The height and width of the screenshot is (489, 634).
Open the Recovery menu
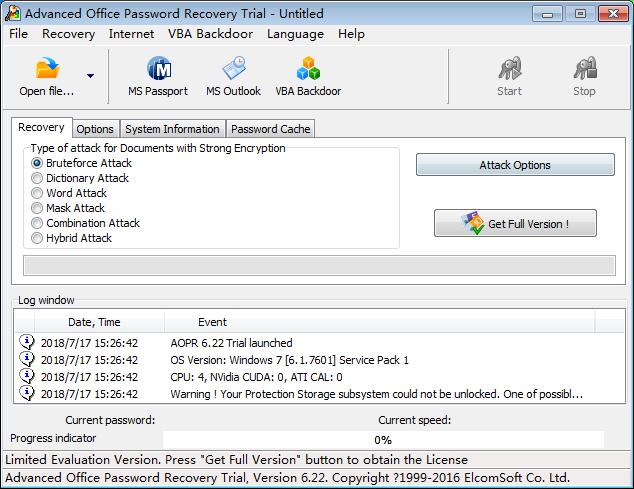click(68, 34)
